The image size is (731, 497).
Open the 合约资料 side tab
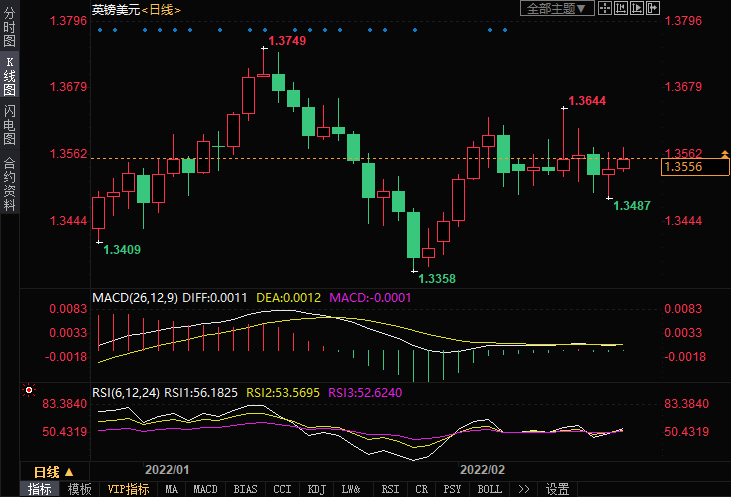9,184
